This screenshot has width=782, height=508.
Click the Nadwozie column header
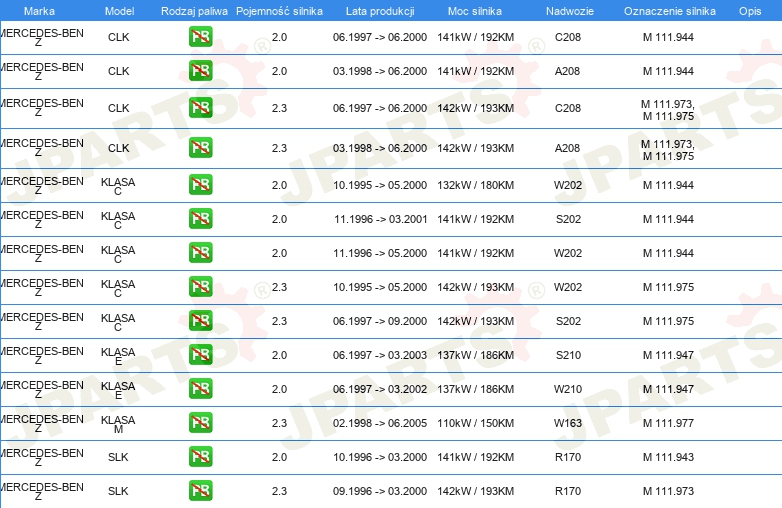coord(570,11)
